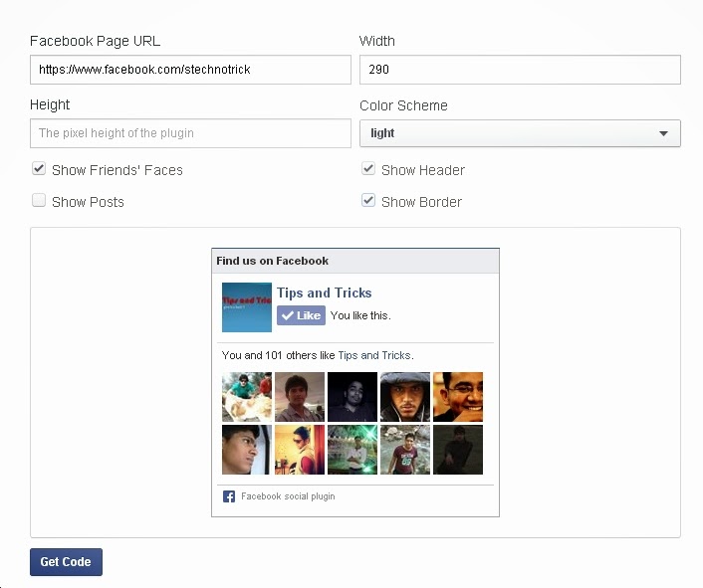Click yellow-toned friend photo in bottom row
The height and width of the screenshot is (588, 703).
[x=300, y=450]
